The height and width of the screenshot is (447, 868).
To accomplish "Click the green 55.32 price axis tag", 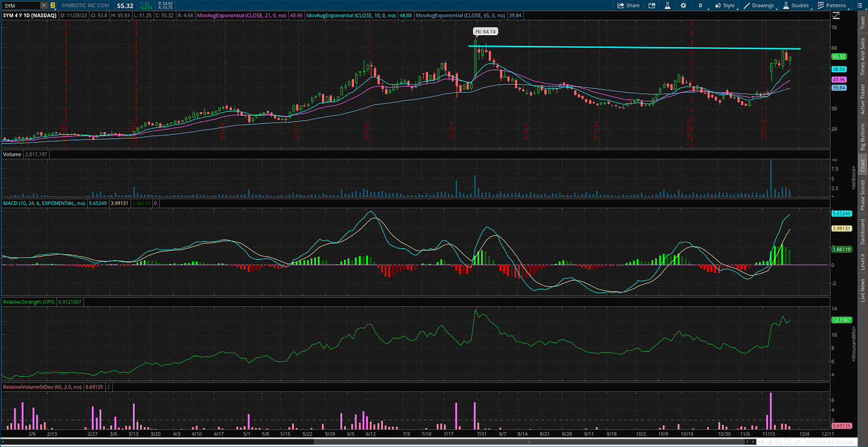I will click(839, 56).
